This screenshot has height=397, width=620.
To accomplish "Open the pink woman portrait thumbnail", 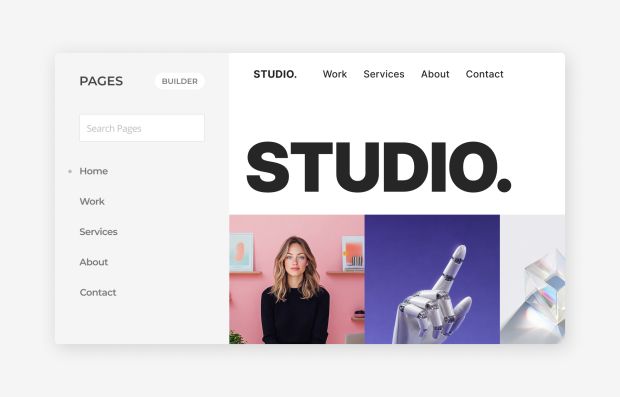I will tap(297, 279).
